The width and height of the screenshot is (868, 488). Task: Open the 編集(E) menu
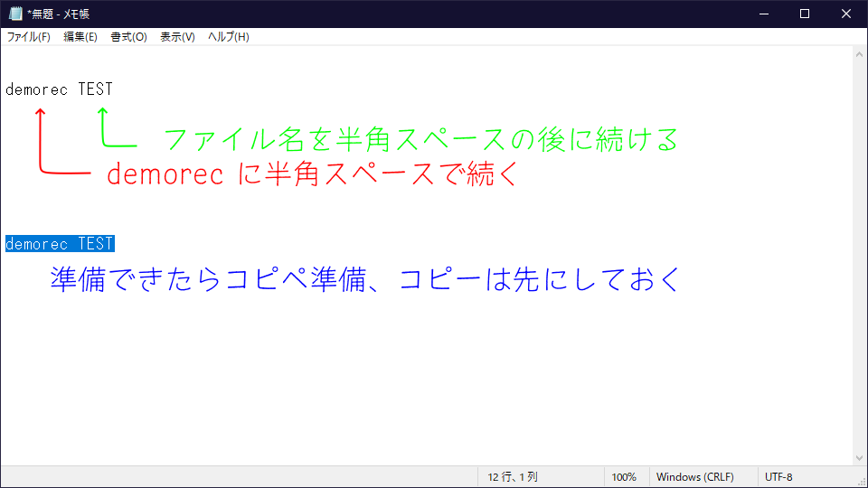click(x=80, y=37)
